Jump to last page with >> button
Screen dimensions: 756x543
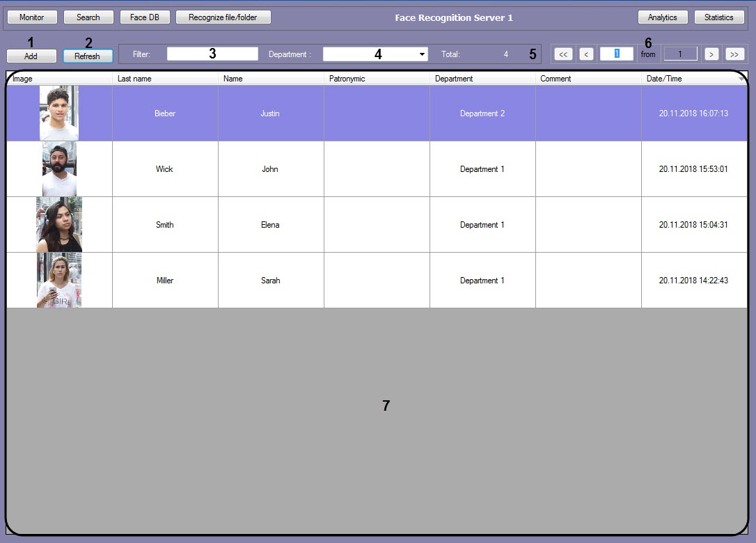pos(734,54)
